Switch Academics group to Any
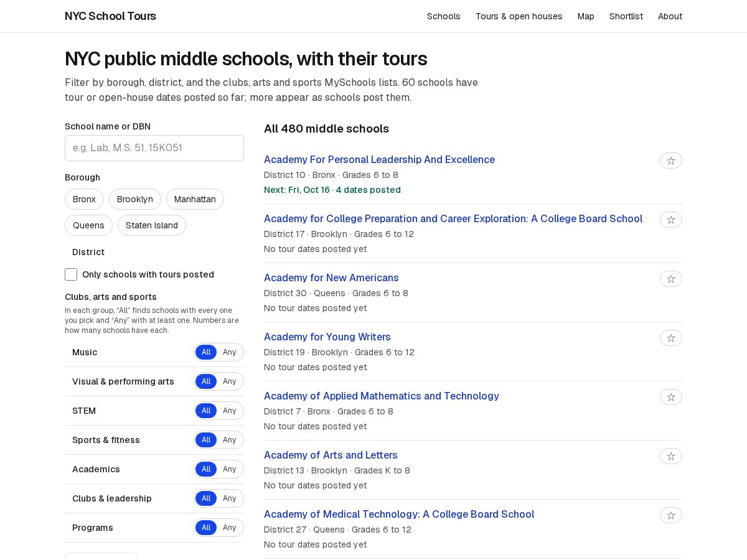 [x=230, y=469]
